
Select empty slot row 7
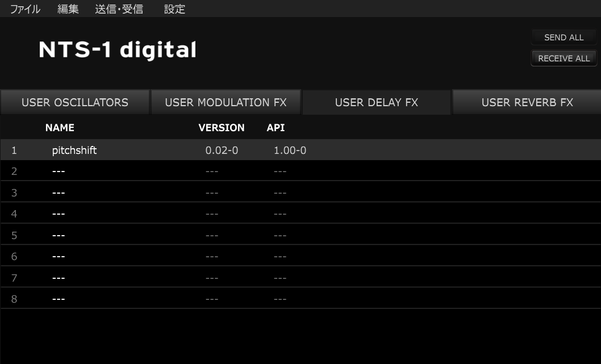coord(300,278)
